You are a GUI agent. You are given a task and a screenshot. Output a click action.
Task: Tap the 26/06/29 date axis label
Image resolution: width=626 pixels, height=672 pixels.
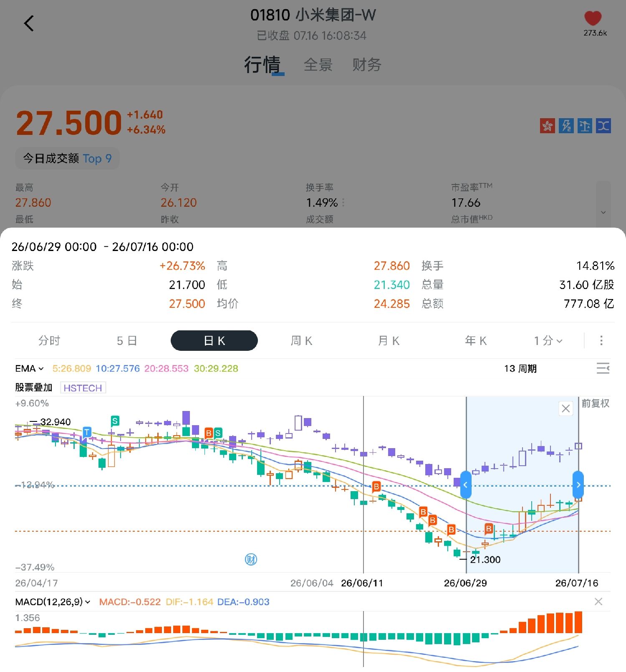[465, 583]
